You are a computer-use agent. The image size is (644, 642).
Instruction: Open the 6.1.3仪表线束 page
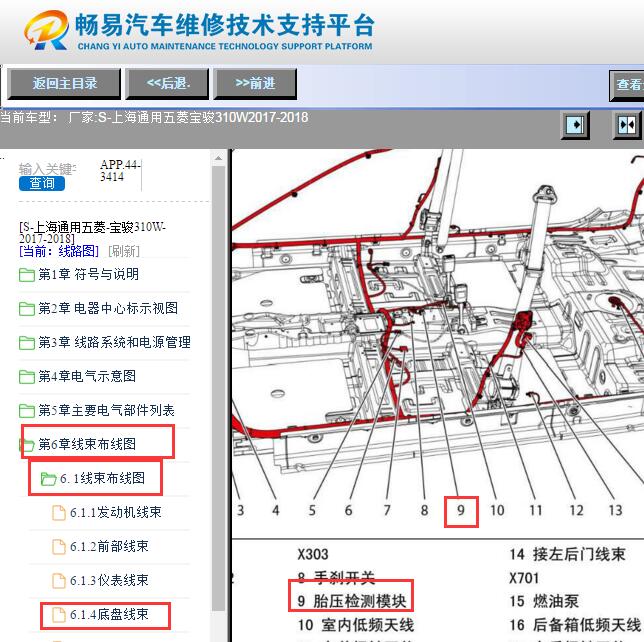109,580
